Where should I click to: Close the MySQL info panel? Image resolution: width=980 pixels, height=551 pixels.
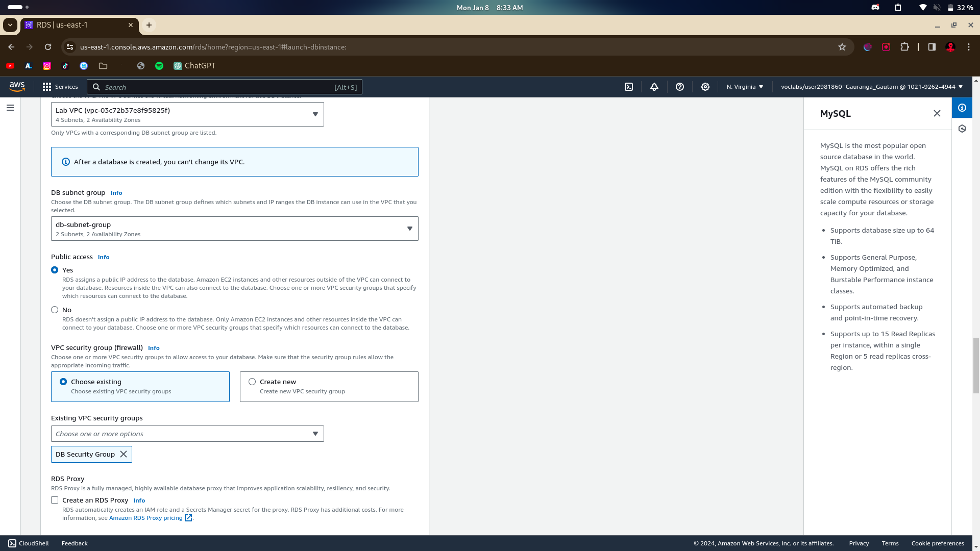937,113
